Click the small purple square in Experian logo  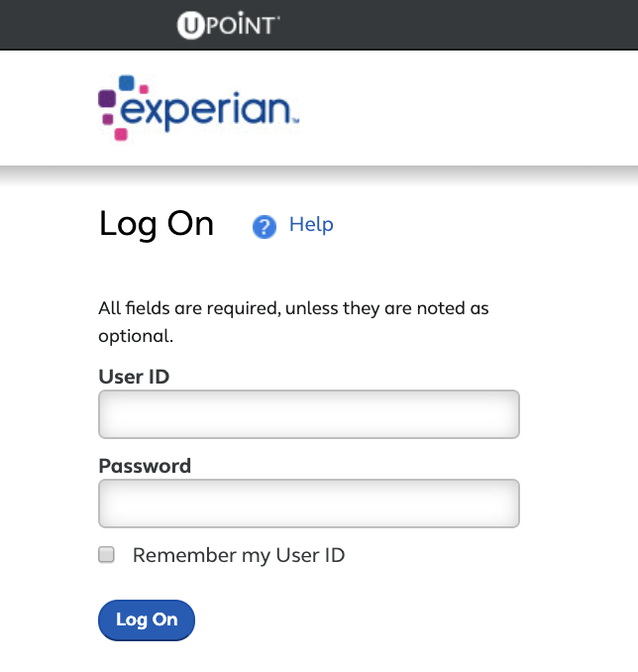click(108, 119)
